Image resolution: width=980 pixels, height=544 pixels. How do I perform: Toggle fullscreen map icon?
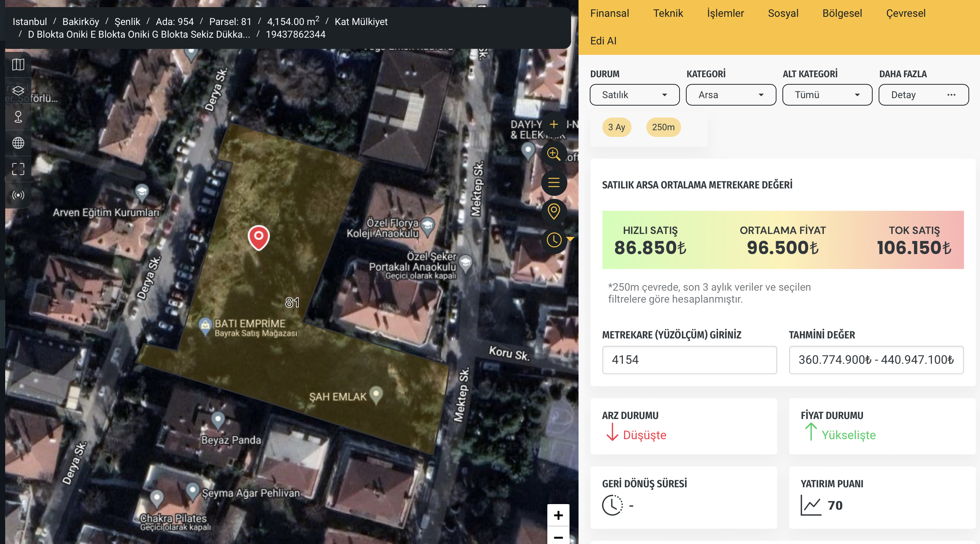tap(18, 169)
